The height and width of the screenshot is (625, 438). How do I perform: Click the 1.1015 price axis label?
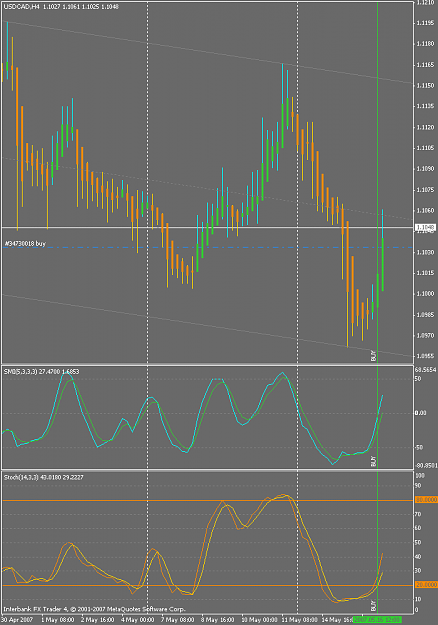coord(425,273)
